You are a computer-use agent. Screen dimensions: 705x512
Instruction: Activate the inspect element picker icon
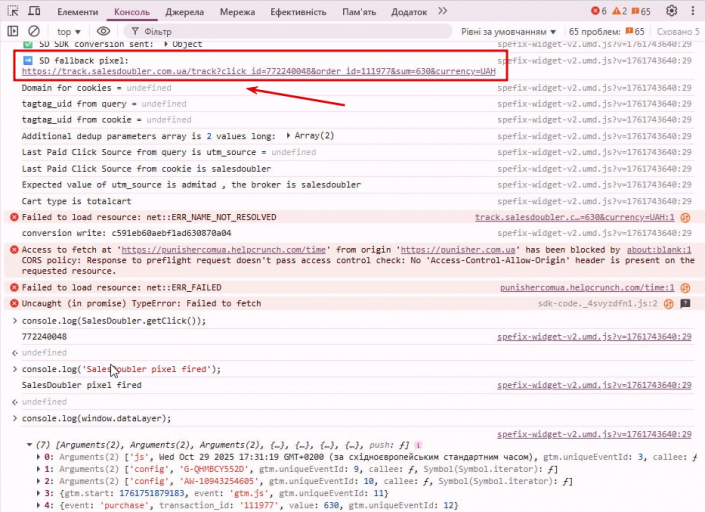(x=13, y=11)
